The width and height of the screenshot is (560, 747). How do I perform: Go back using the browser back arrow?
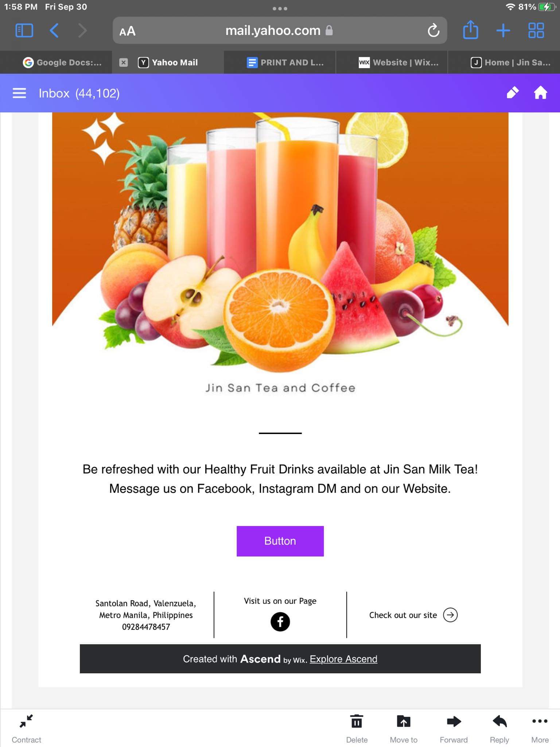tap(54, 31)
